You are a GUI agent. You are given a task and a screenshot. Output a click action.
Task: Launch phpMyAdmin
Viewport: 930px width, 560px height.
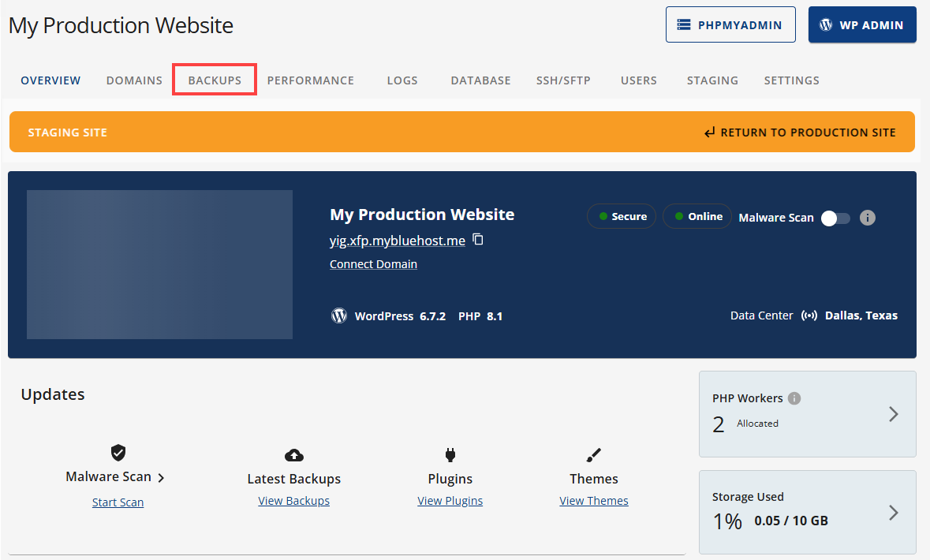click(x=730, y=24)
